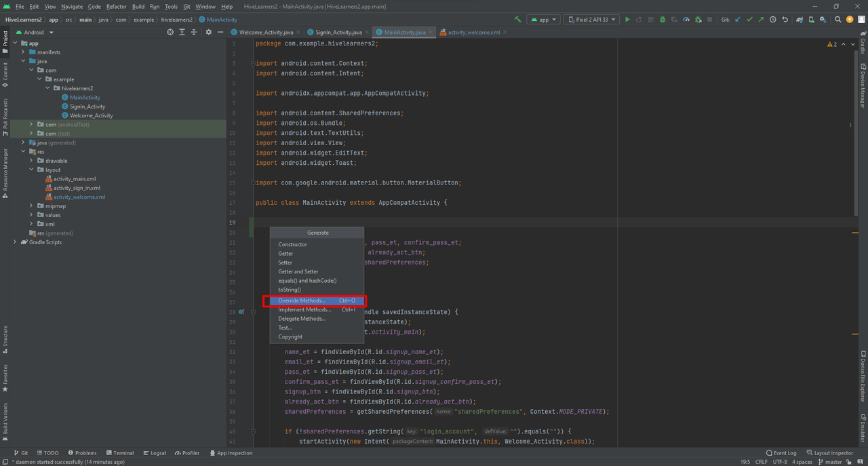Screen dimensions: 868x466
Task: Choose Implement Methods... in Generate popup
Action: (317, 309)
